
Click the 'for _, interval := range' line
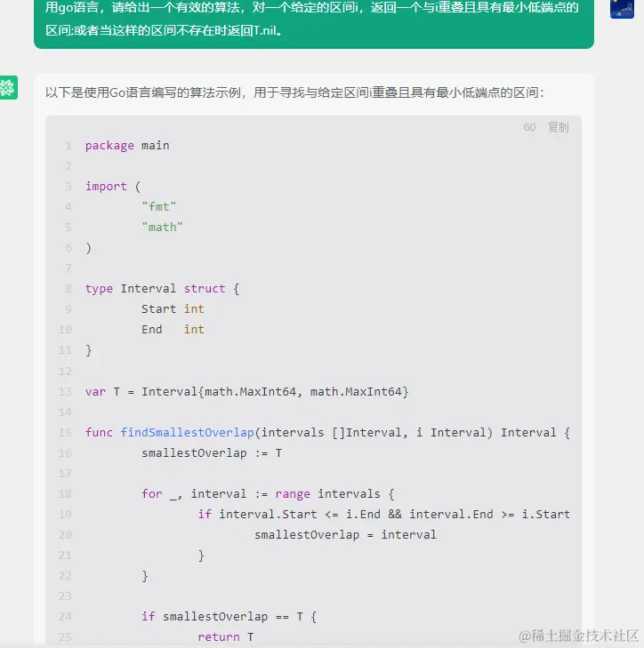pos(268,494)
